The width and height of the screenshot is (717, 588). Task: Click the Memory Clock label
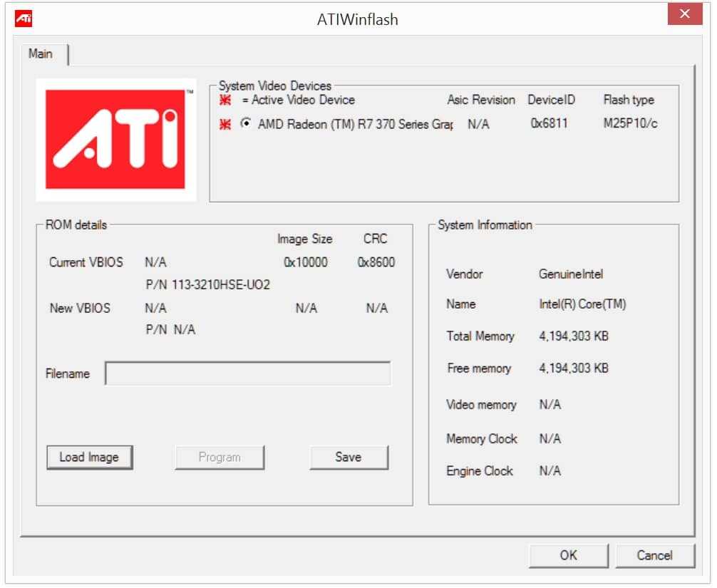click(482, 439)
